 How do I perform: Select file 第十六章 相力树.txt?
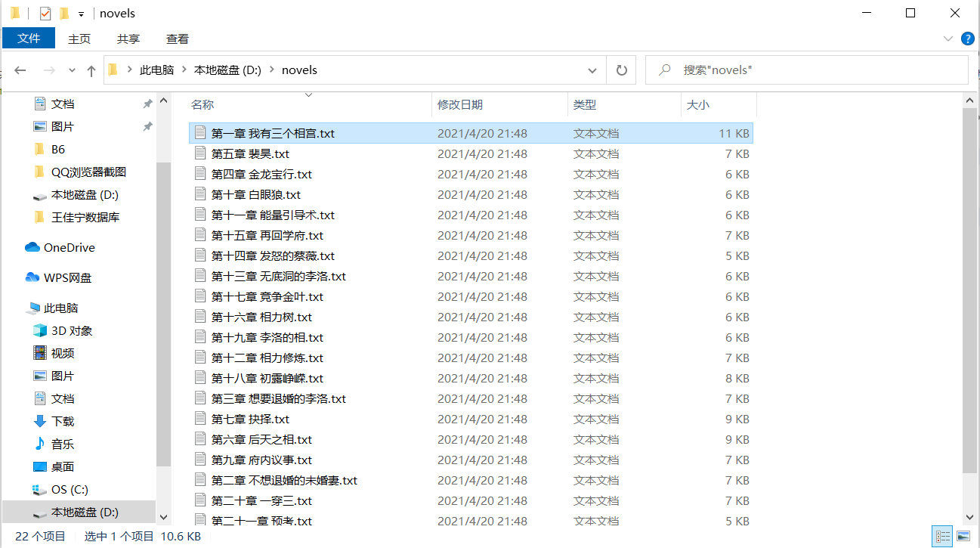click(x=261, y=317)
